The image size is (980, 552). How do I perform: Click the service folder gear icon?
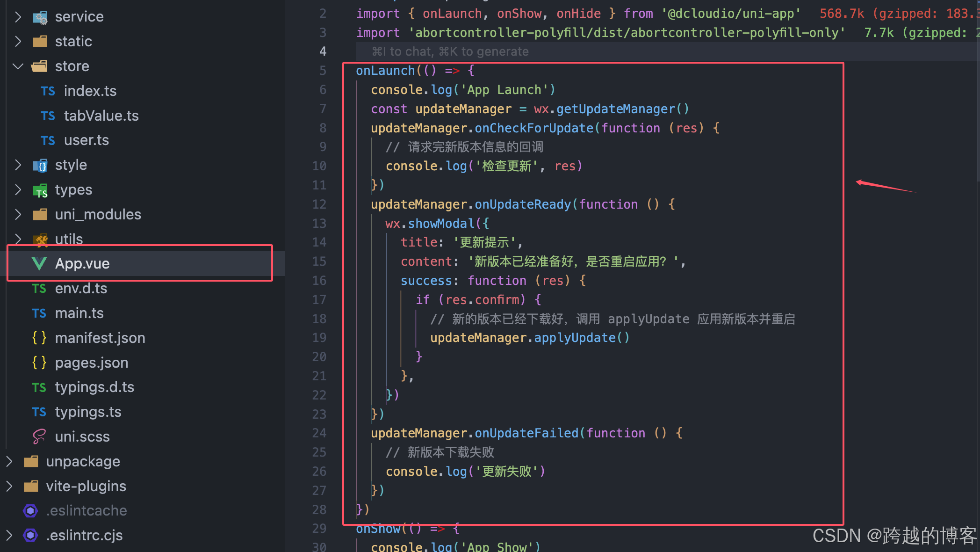[x=40, y=17]
